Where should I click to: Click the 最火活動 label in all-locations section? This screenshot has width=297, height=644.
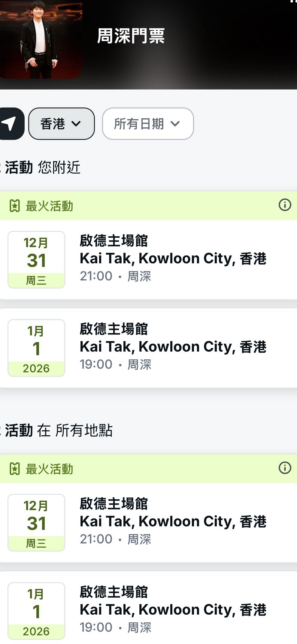pos(50,469)
